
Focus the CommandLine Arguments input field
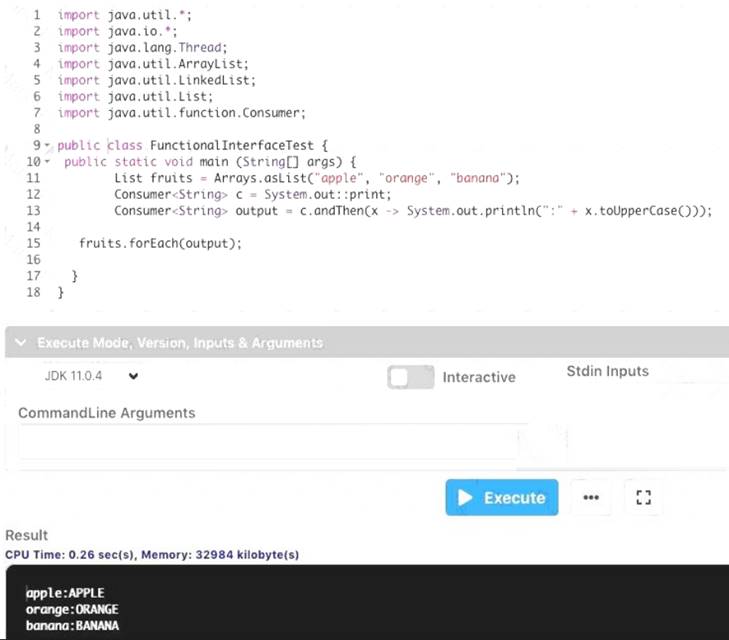click(x=266, y=441)
